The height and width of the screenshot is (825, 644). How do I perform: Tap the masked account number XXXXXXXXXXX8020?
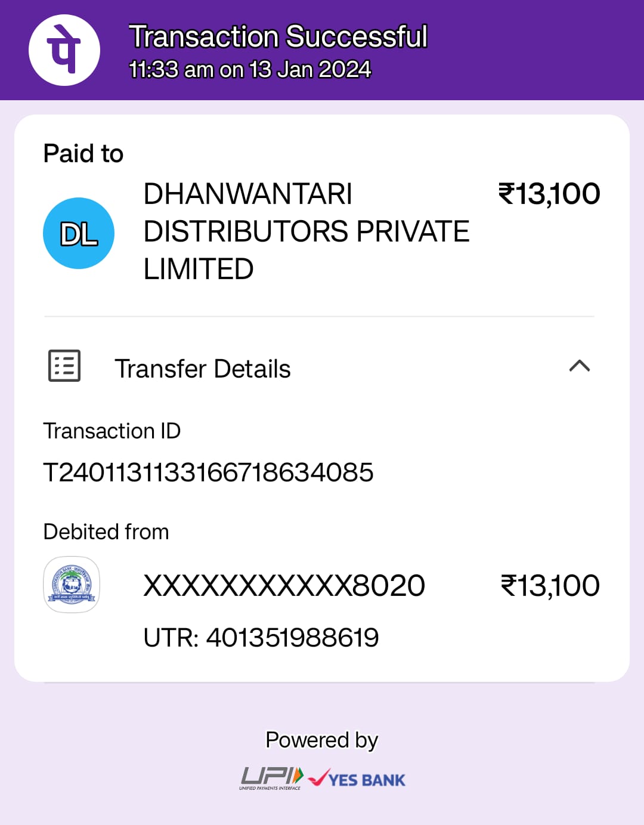click(x=284, y=586)
